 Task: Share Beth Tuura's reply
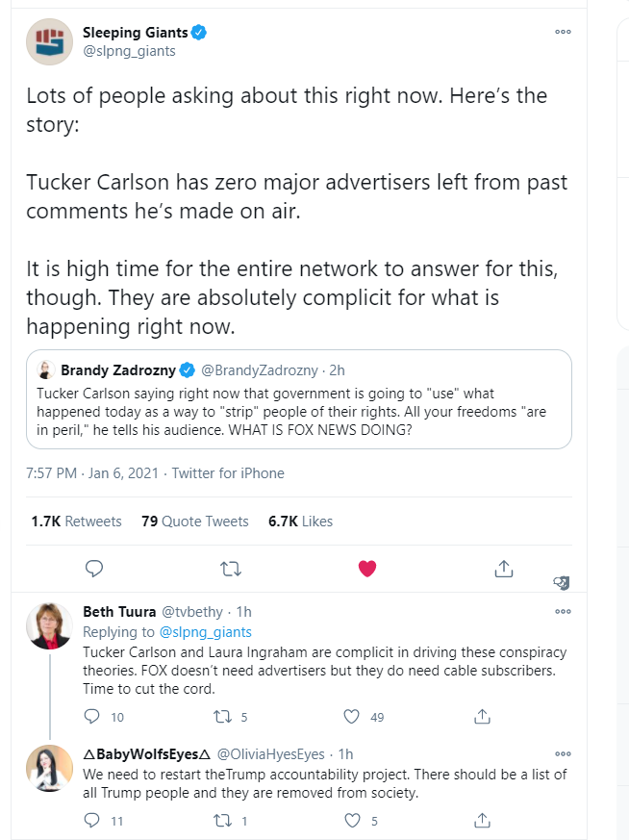[x=482, y=716]
